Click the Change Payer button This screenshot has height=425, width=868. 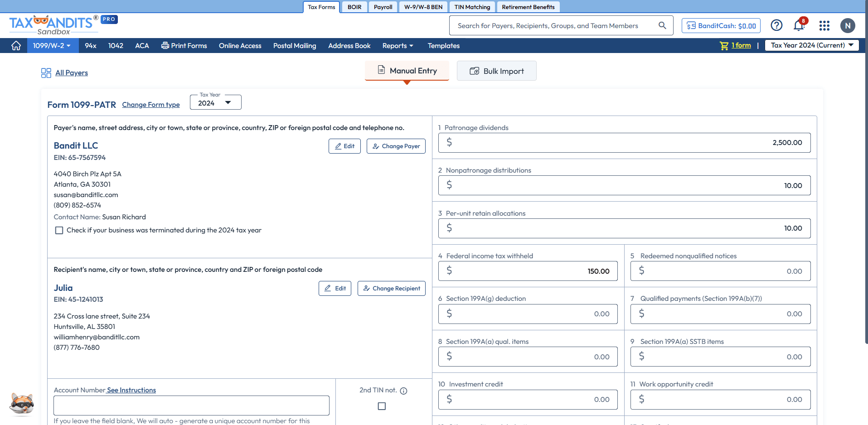coord(395,146)
